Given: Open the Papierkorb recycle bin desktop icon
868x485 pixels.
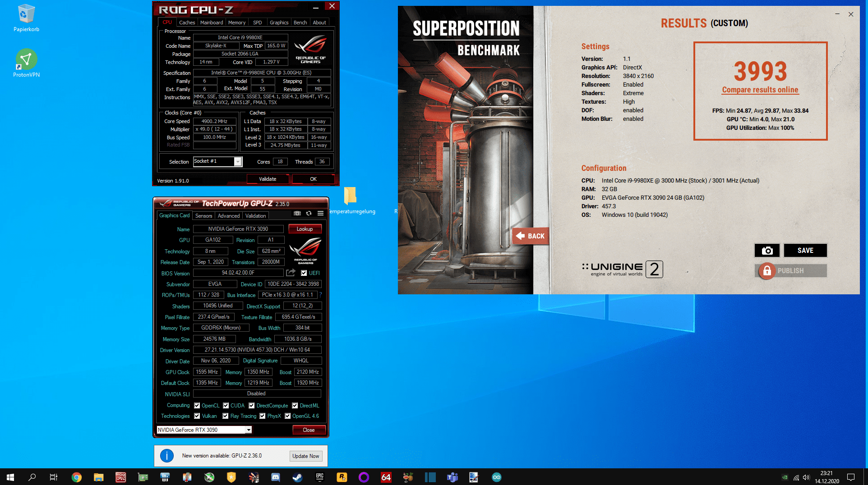Looking at the screenshot, I should coord(26,18).
